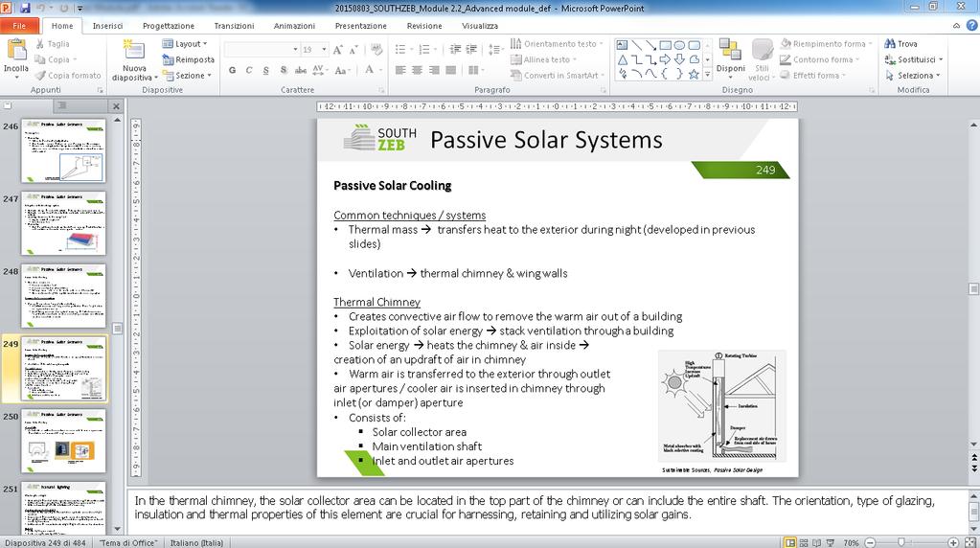Open the Aa change case dropdown

coord(343,70)
